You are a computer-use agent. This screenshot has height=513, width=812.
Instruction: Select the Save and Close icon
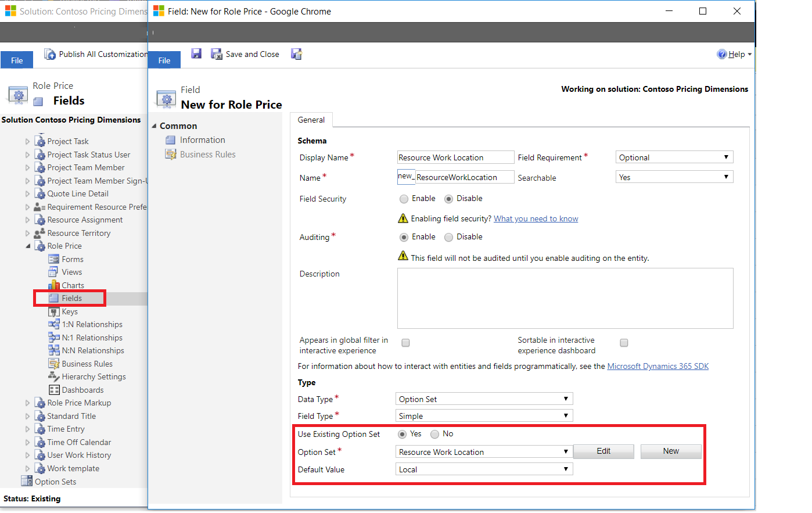coord(217,54)
